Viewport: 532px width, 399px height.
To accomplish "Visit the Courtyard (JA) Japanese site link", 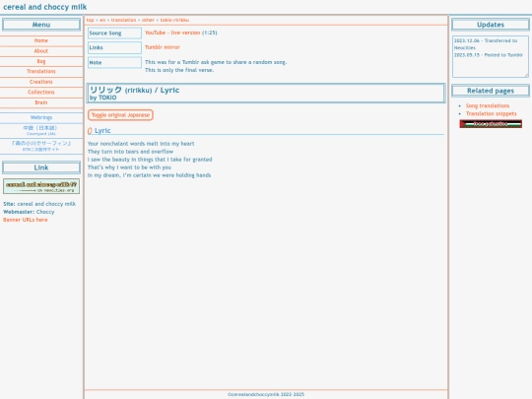I will (x=41, y=130).
